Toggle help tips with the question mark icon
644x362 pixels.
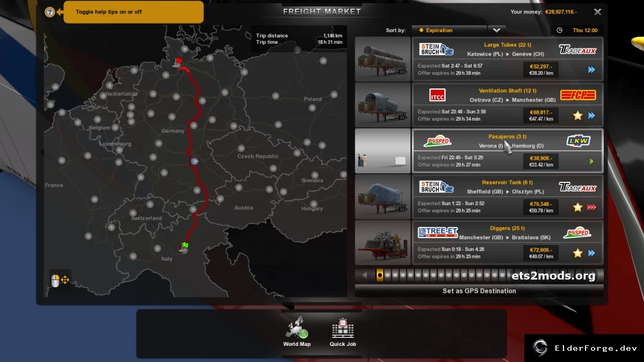click(x=50, y=12)
